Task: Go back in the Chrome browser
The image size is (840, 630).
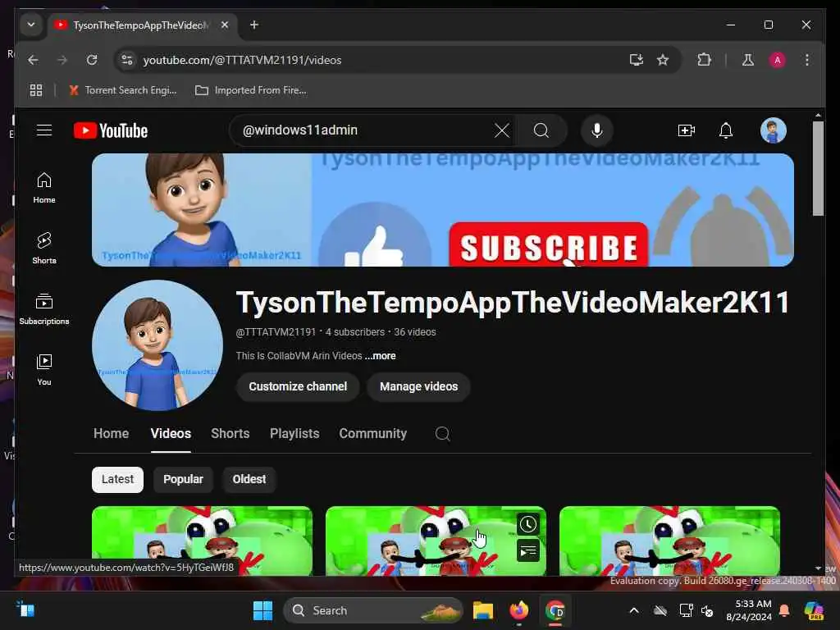Action: (33, 60)
